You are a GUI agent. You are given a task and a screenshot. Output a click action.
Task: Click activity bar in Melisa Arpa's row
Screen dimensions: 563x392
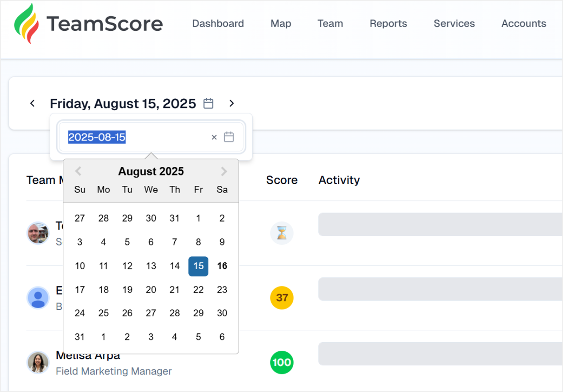[x=440, y=354]
